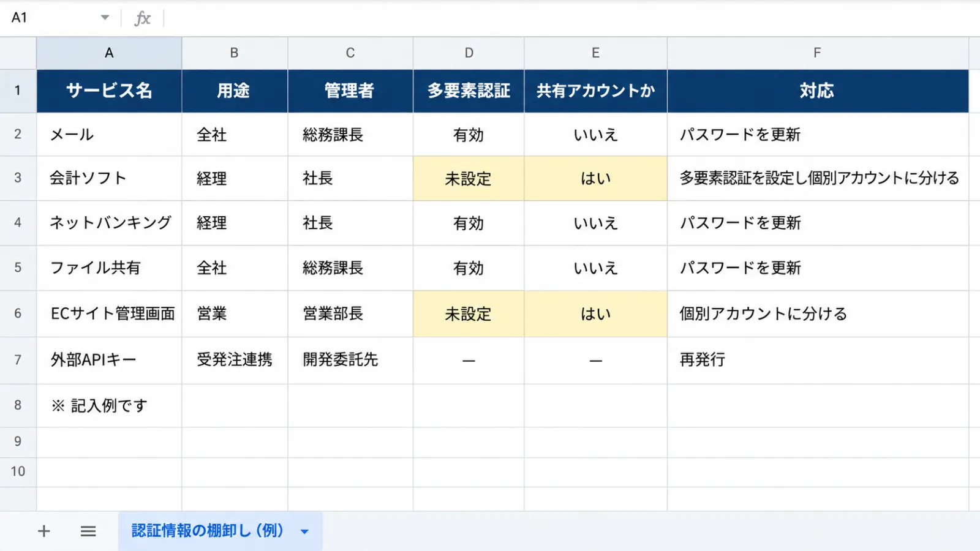Image resolution: width=980 pixels, height=551 pixels.
Task: Click the サービス名 header cell
Action: pos(109,91)
